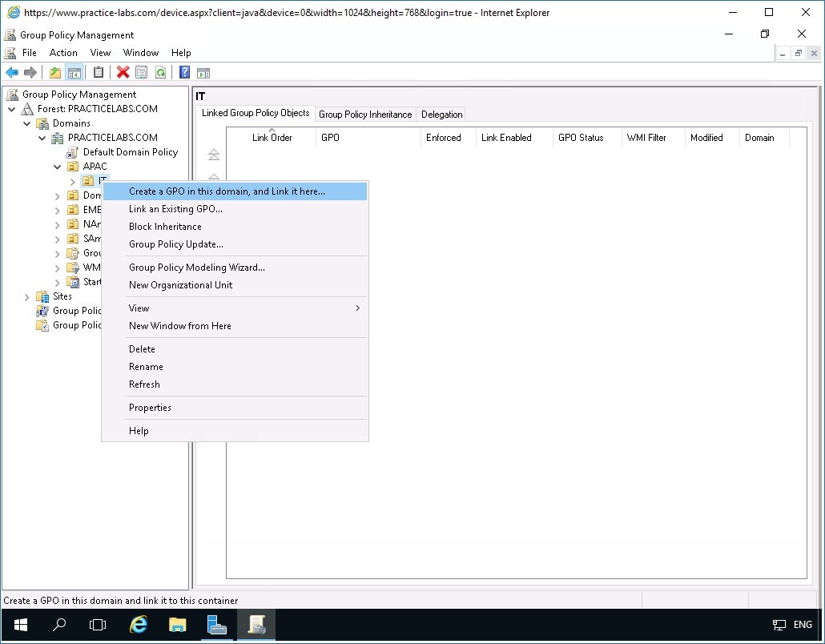Select Block Inheritance in context menu
The height and width of the screenshot is (644, 825).
[235, 227]
